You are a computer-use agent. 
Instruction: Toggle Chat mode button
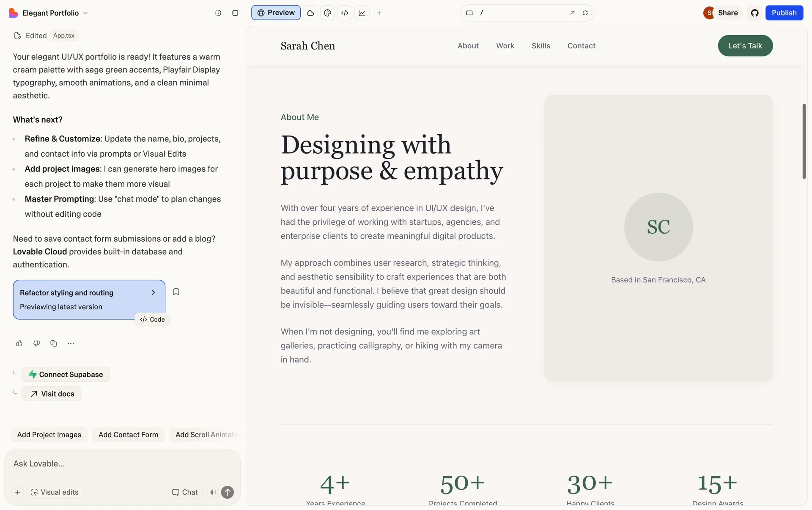pos(185,492)
